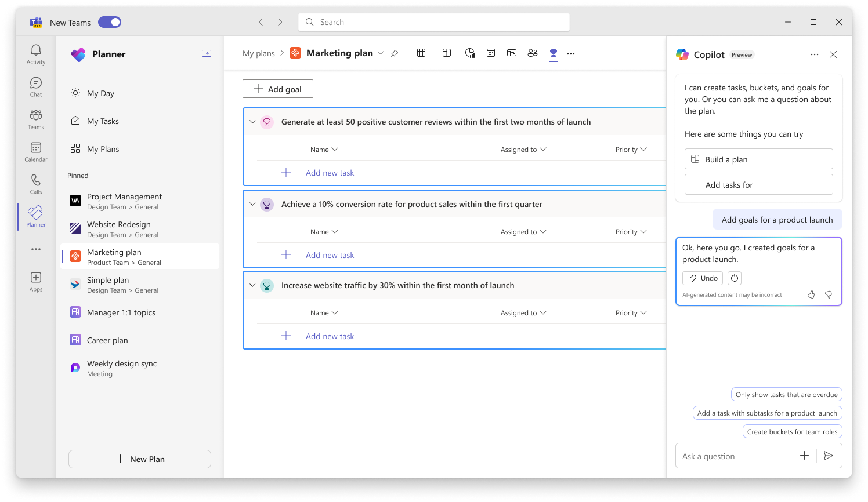Open Planner from the Teams sidebar
Image resolution: width=868 pixels, height=502 pixels.
click(35, 216)
